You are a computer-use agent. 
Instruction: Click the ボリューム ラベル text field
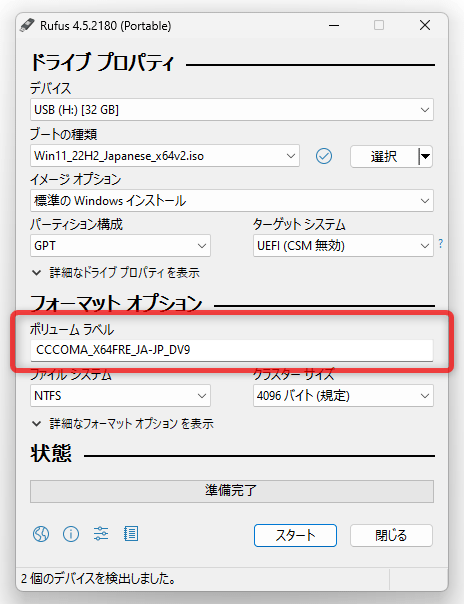tap(232, 350)
